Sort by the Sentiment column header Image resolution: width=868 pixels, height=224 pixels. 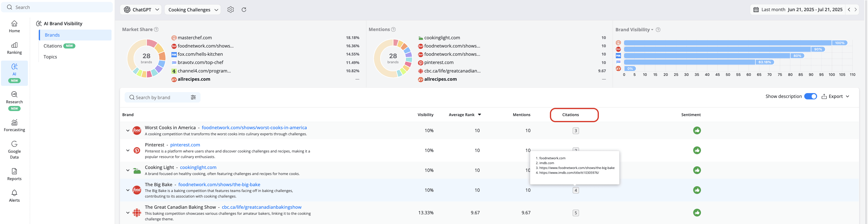tap(691, 115)
